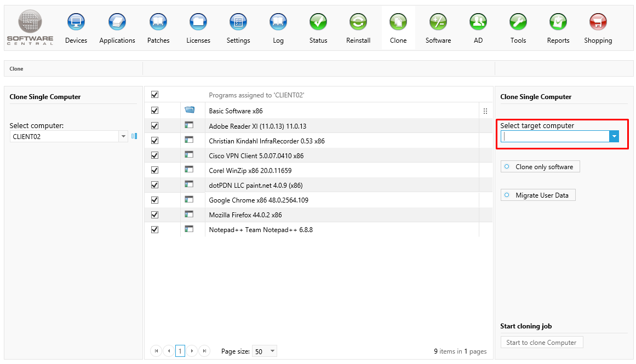Viewport: 636px width, 364px height.
Task: Open the Applications toolbar icon
Action: [117, 22]
